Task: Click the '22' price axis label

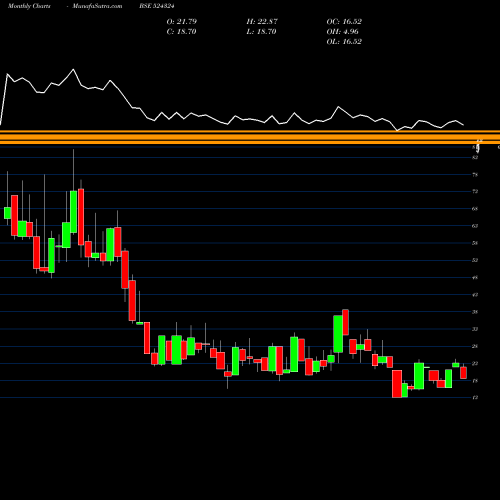Action: click(x=475, y=363)
